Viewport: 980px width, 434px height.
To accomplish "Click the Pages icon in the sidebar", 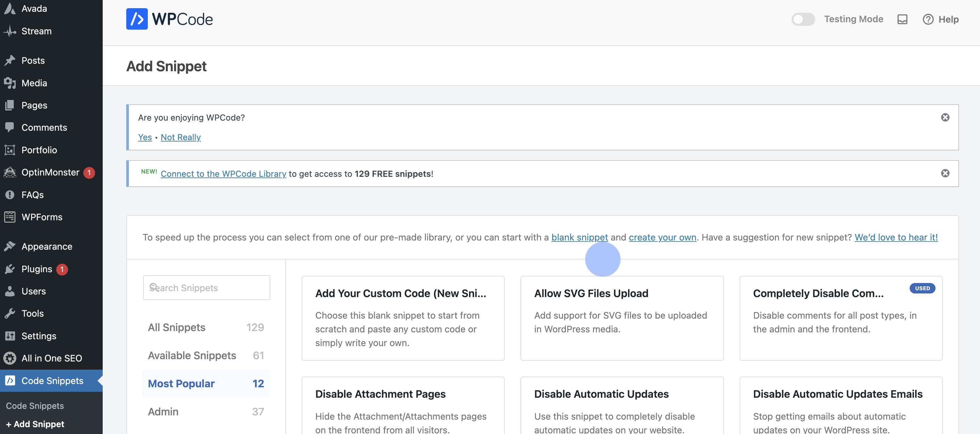I will tap(10, 105).
